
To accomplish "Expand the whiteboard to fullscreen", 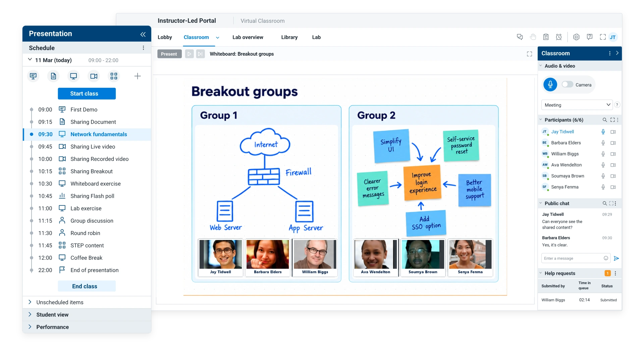I will [529, 54].
